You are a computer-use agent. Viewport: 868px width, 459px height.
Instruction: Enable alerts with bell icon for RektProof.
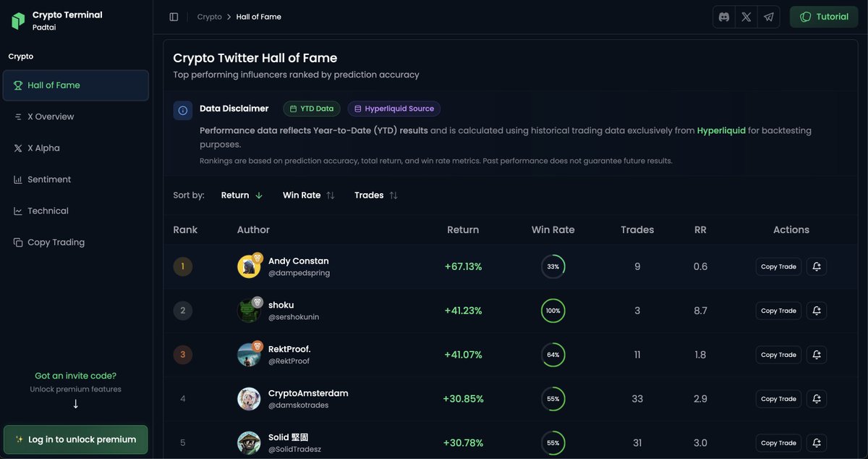pyautogui.click(x=817, y=355)
